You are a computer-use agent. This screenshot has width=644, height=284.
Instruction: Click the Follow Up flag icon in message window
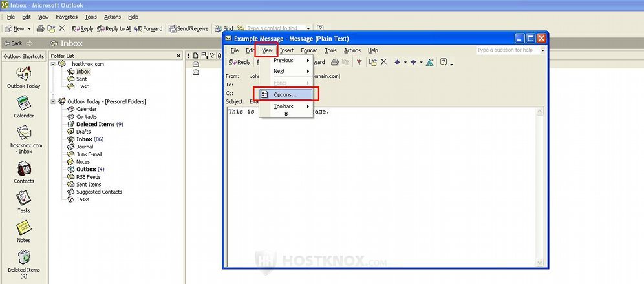[360, 62]
